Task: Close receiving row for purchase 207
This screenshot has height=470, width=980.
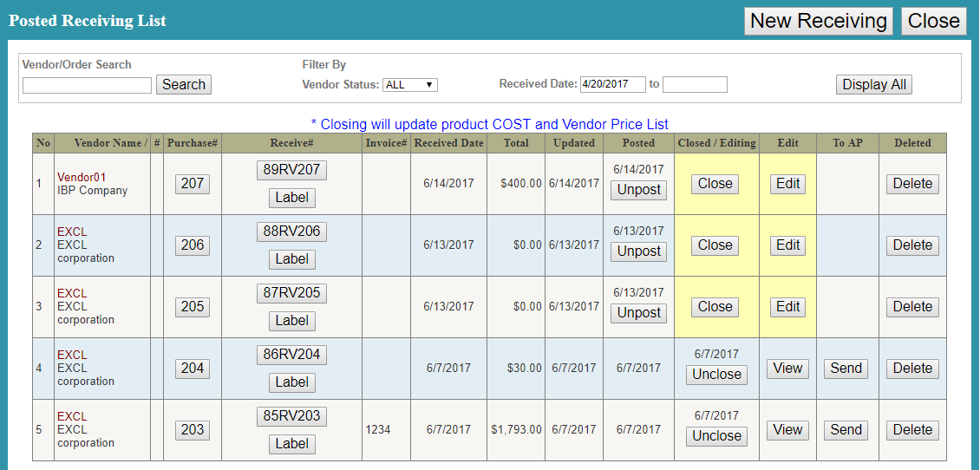Action: point(715,184)
